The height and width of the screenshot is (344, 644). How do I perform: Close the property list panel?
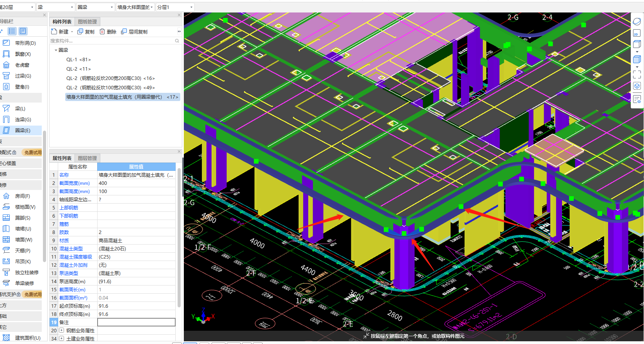coord(179,152)
